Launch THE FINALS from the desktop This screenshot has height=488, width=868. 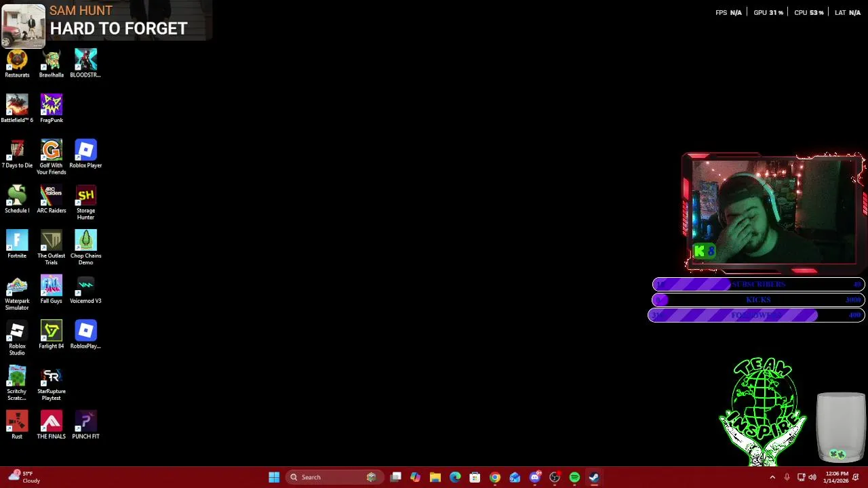(52, 426)
